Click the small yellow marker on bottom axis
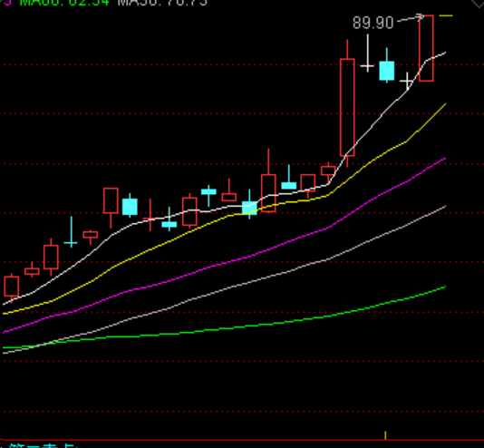 click(385, 435)
